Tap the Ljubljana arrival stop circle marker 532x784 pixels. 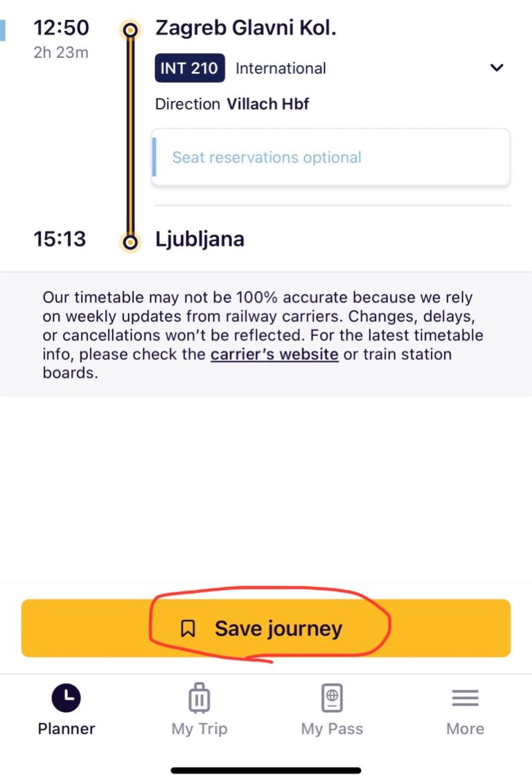(x=130, y=242)
